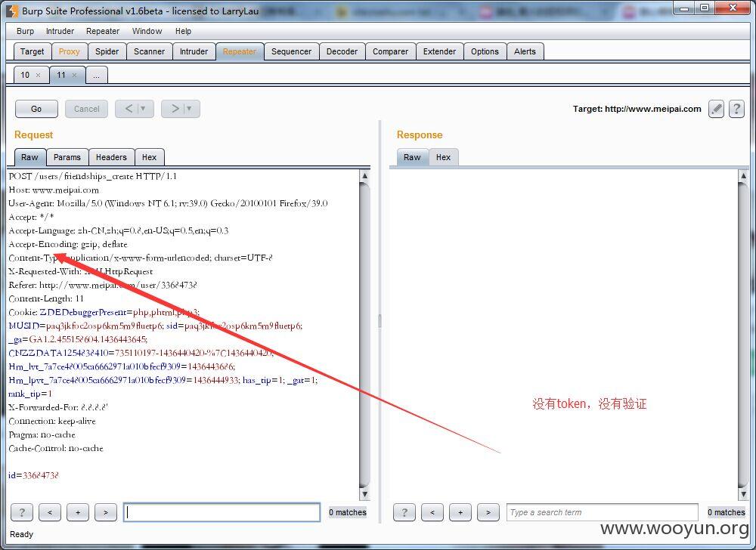The image size is (756, 550).
Task: Select the Request Raw tab
Action: coord(29,157)
